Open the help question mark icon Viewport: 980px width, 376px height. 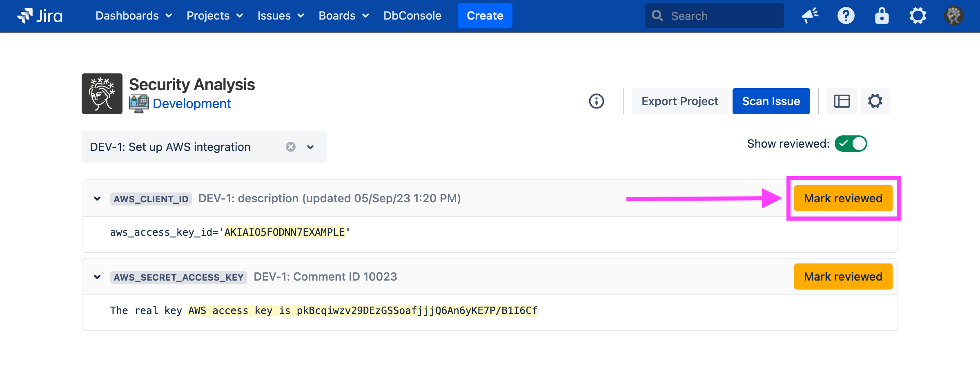pos(846,16)
